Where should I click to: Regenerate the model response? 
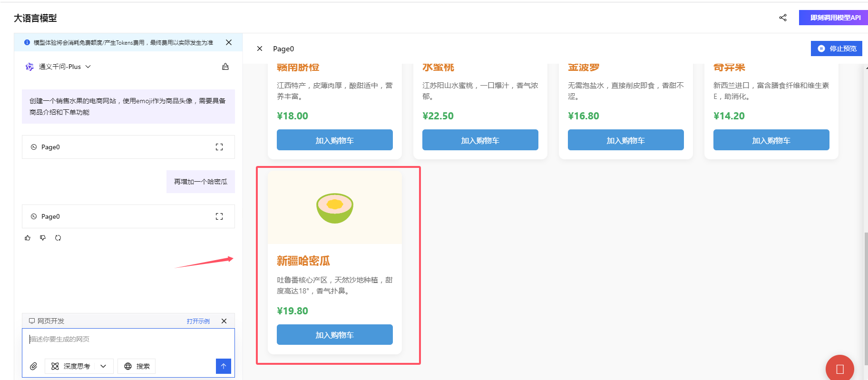(x=58, y=237)
